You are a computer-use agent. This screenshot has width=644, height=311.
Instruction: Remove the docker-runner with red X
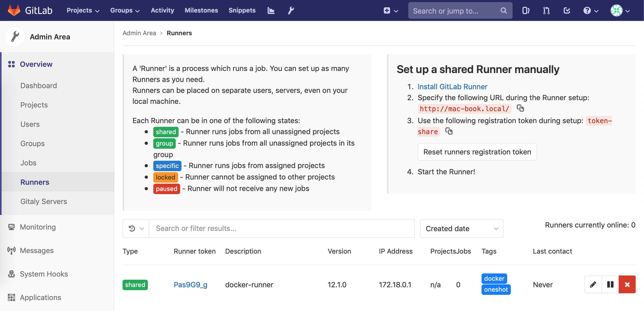click(627, 284)
